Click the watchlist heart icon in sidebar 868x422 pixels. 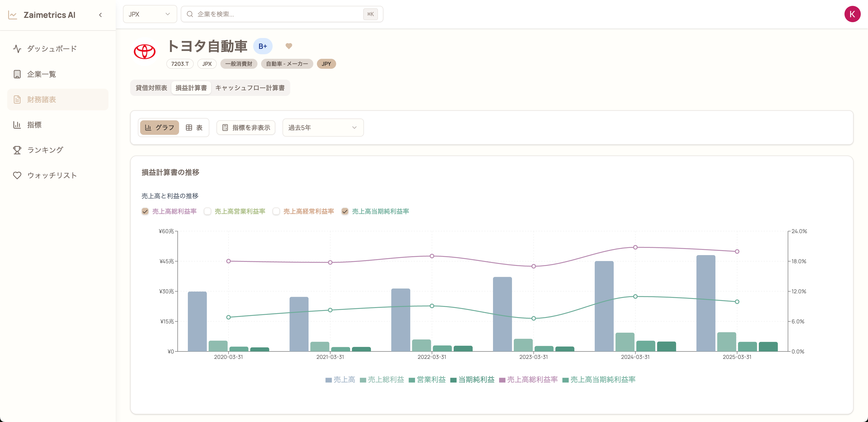coord(17,175)
